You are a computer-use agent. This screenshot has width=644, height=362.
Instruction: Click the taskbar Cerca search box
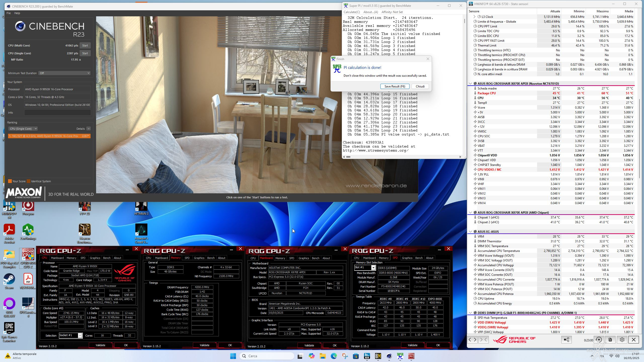pyautogui.click(x=267, y=356)
